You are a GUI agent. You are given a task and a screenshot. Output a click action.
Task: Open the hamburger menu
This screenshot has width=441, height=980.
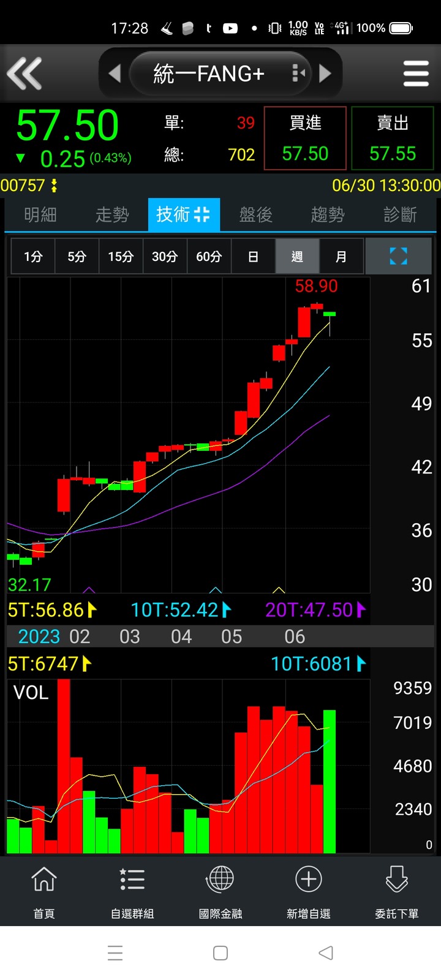(x=416, y=73)
